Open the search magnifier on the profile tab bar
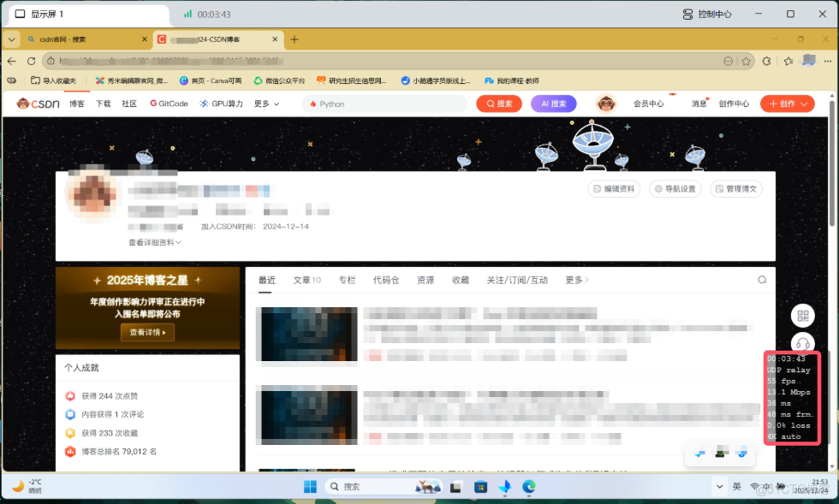The width and height of the screenshot is (839, 504). (x=761, y=280)
